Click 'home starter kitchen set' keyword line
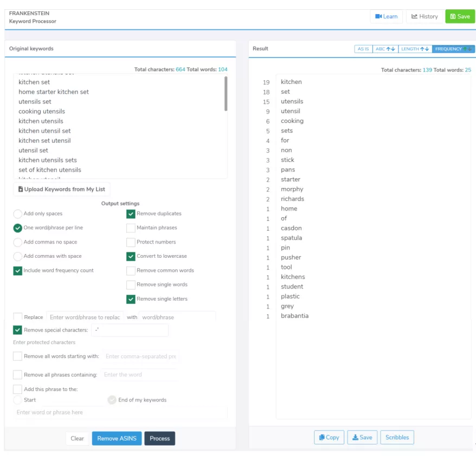Image resolution: width=476 pixels, height=456 pixels. point(54,92)
